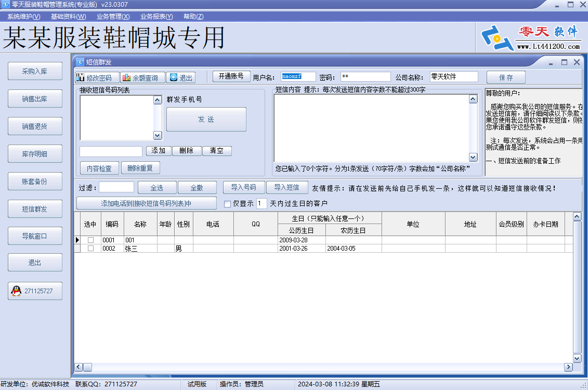The height and width of the screenshot is (390, 588).
Task: Click the 导入号码 button
Action: pyautogui.click(x=244, y=187)
